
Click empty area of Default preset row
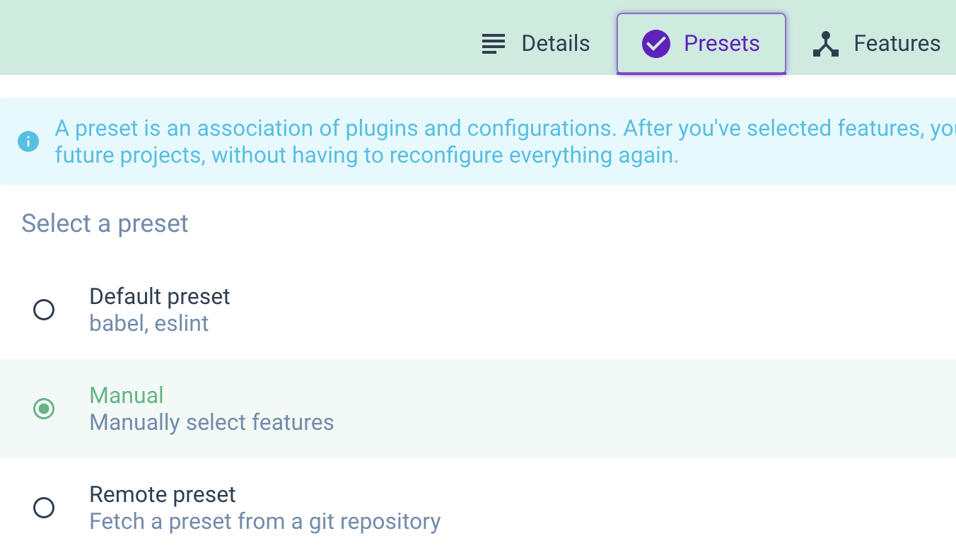[636, 310]
